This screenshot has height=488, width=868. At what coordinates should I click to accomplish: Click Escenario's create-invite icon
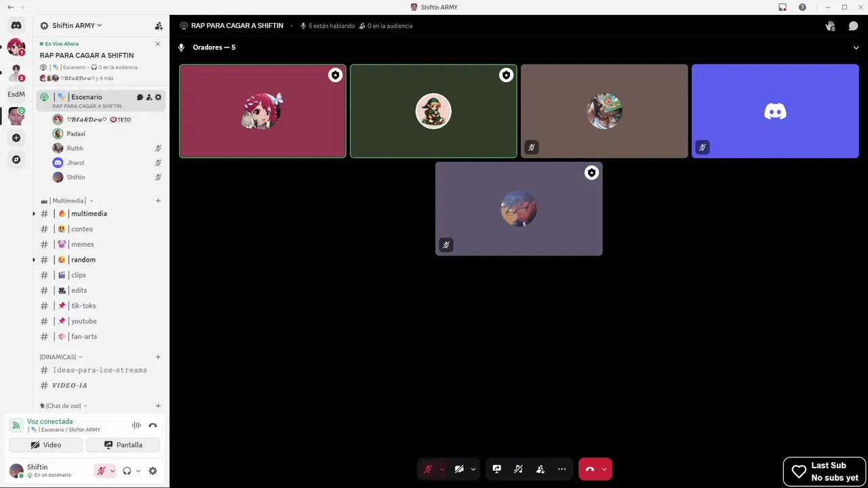tap(149, 97)
